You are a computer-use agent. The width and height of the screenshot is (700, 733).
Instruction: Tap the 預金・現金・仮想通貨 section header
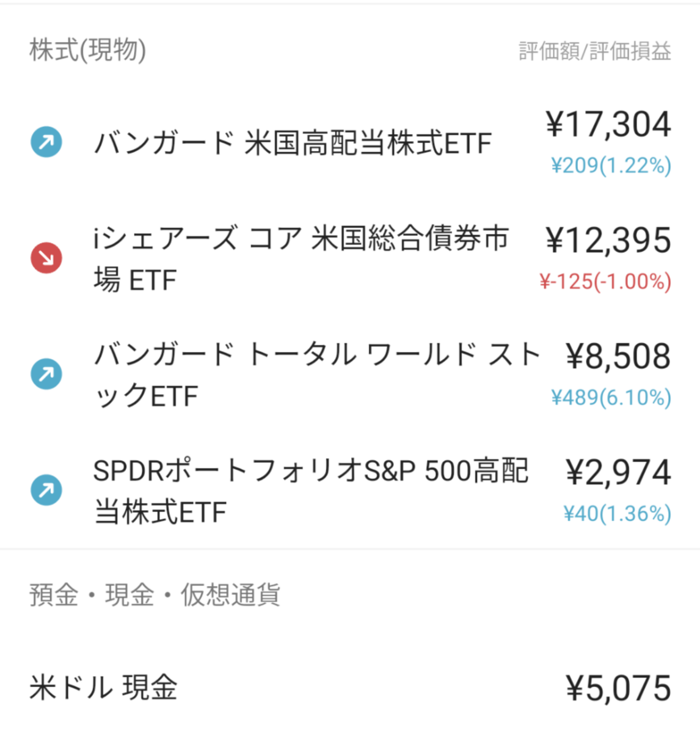tap(155, 594)
